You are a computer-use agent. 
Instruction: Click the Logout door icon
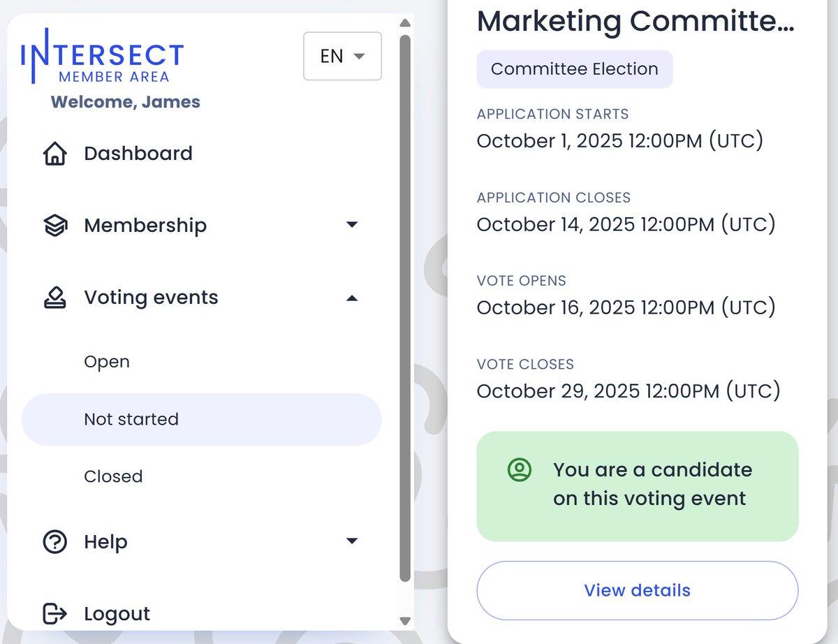54,614
